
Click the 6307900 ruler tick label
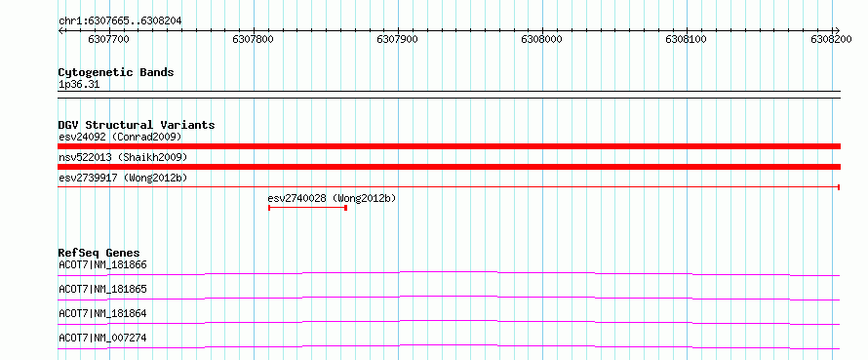click(398, 39)
